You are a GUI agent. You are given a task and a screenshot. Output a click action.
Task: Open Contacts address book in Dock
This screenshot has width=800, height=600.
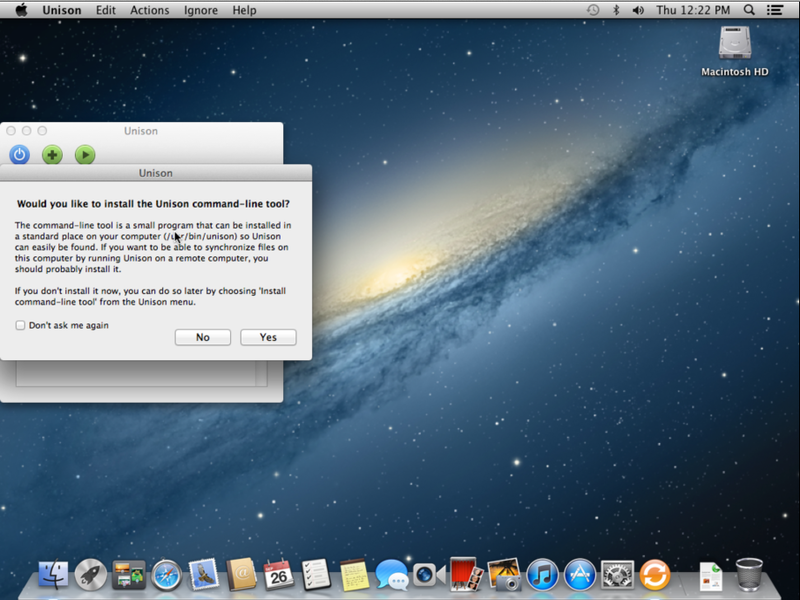[241, 574]
